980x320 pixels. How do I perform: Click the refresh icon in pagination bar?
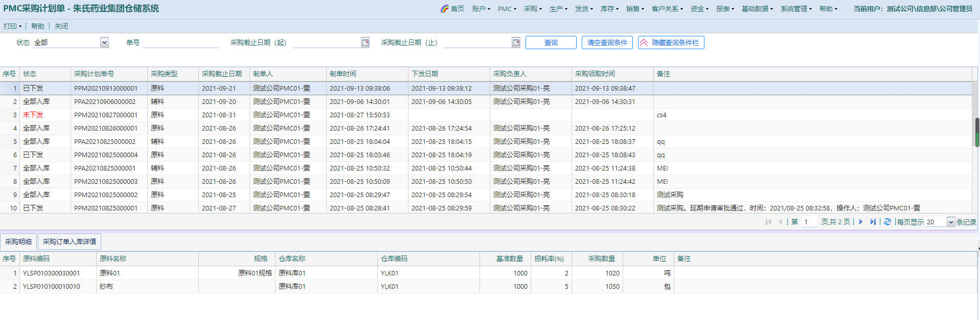887,222
